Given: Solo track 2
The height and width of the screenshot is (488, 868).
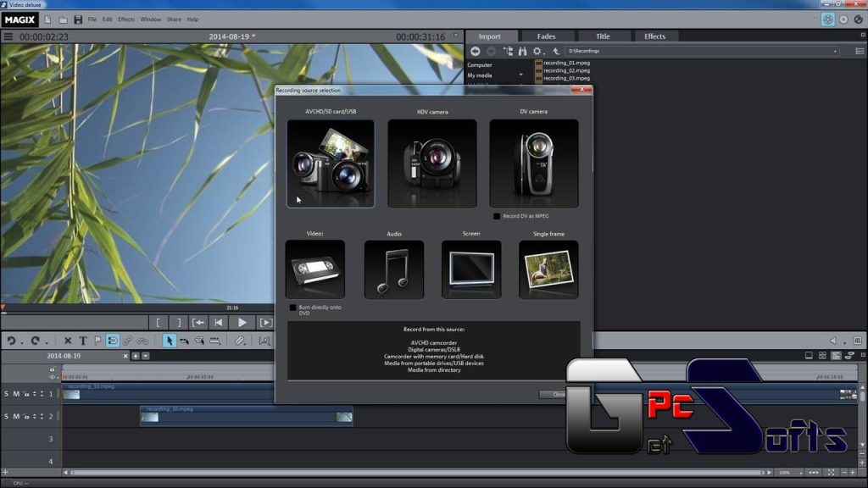Looking at the screenshot, I should [x=6, y=416].
